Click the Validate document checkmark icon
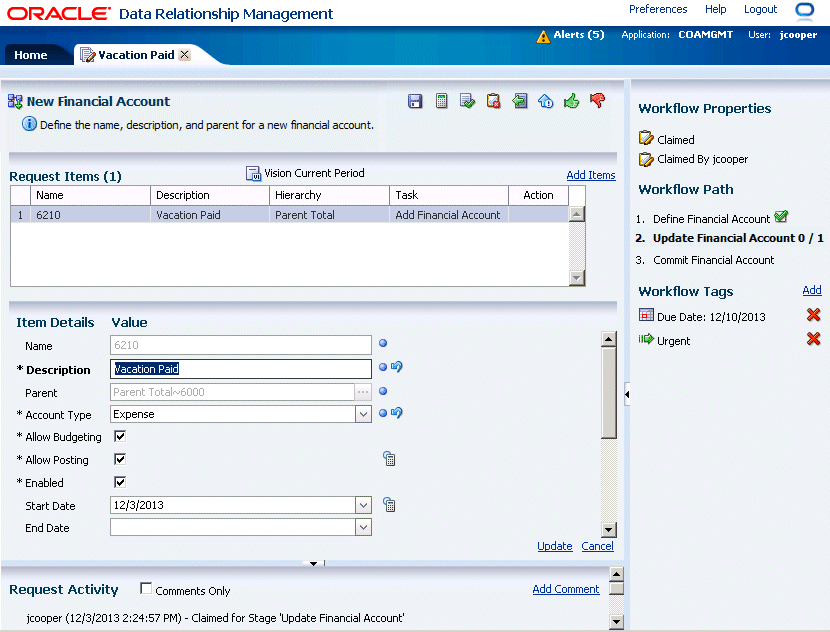830x632 pixels. pyautogui.click(x=467, y=101)
